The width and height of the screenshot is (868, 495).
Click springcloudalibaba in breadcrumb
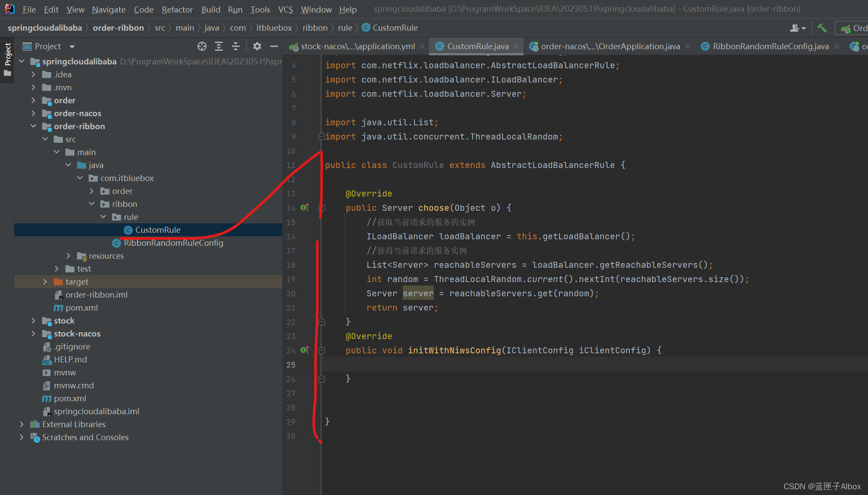click(45, 28)
